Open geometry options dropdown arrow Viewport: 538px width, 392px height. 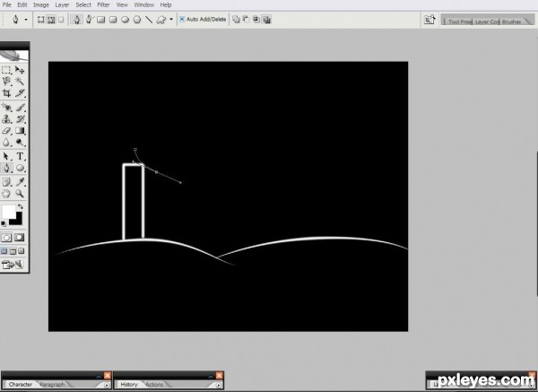pyautogui.click(x=171, y=20)
